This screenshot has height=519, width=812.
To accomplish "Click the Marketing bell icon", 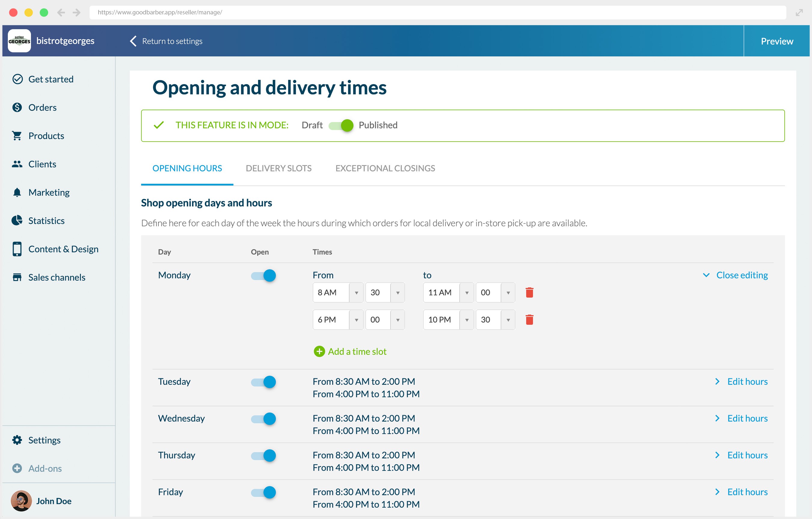I will pyautogui.click(x=17, y=192).
